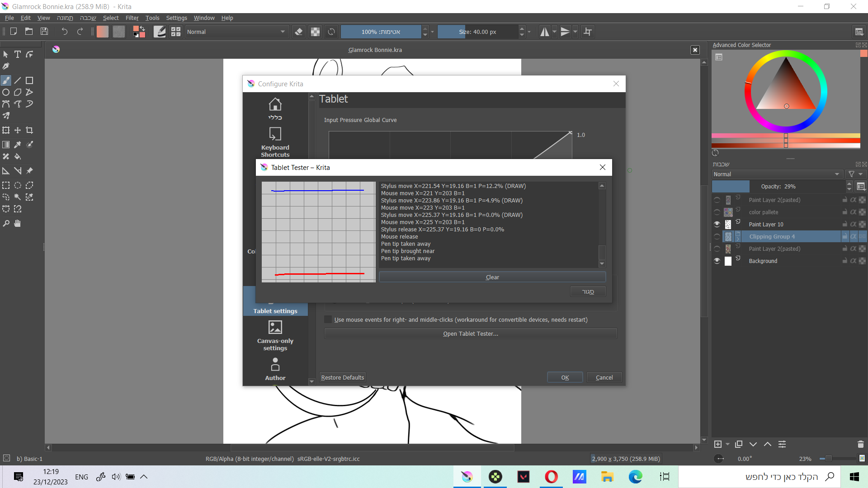
Task: Enable mouse events for right-clicks checkbox
Action: click(328, 319)
